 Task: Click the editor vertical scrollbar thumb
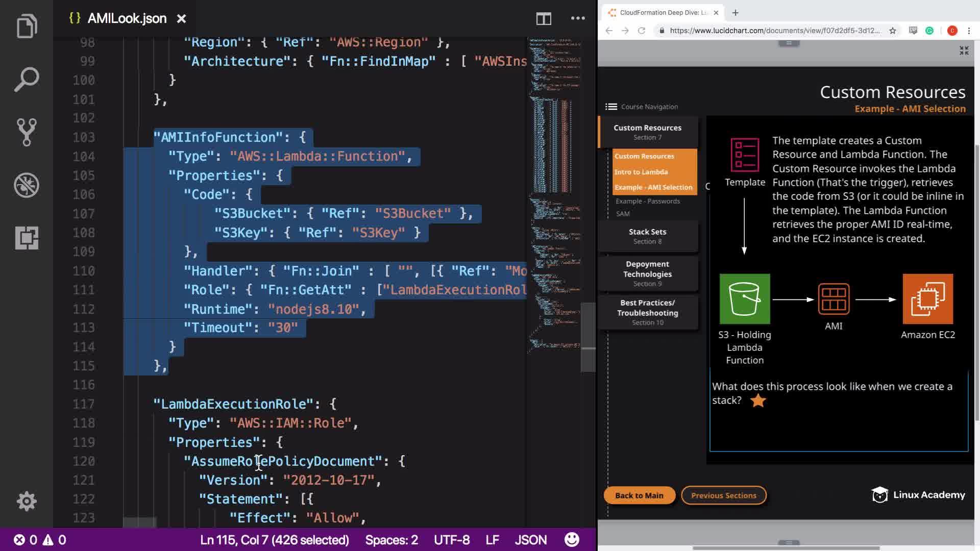pos(588,337)
